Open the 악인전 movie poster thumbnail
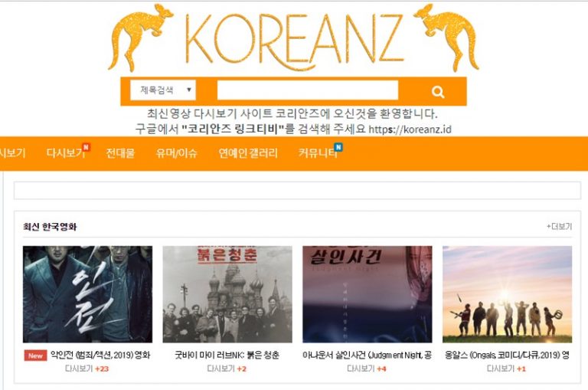 [x=88, y=294]
